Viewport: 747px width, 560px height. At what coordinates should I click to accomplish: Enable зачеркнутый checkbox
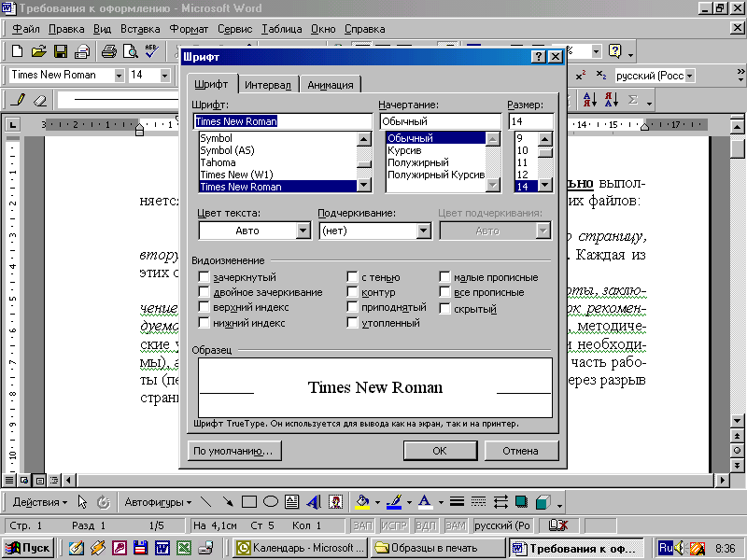(204, 276)
